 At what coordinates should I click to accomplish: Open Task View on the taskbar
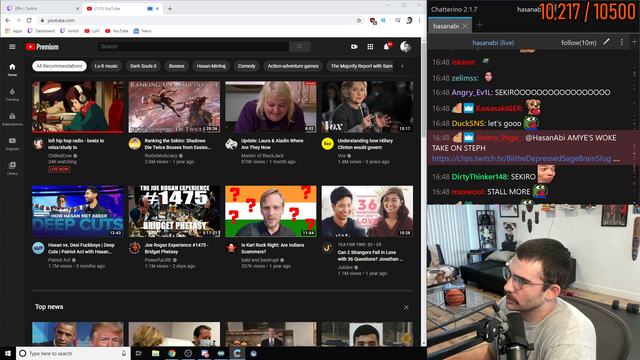tap(139, 353)
